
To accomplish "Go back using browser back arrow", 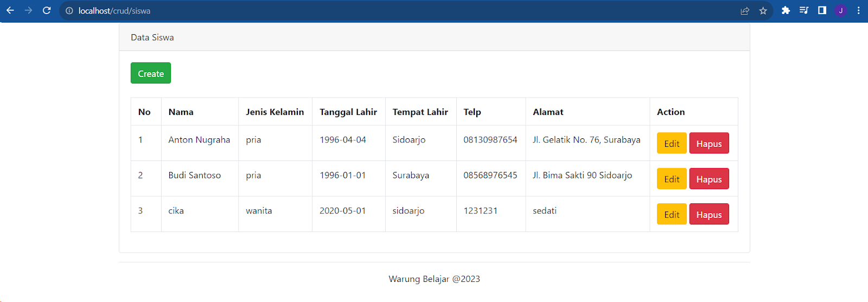I will point(10,10).
